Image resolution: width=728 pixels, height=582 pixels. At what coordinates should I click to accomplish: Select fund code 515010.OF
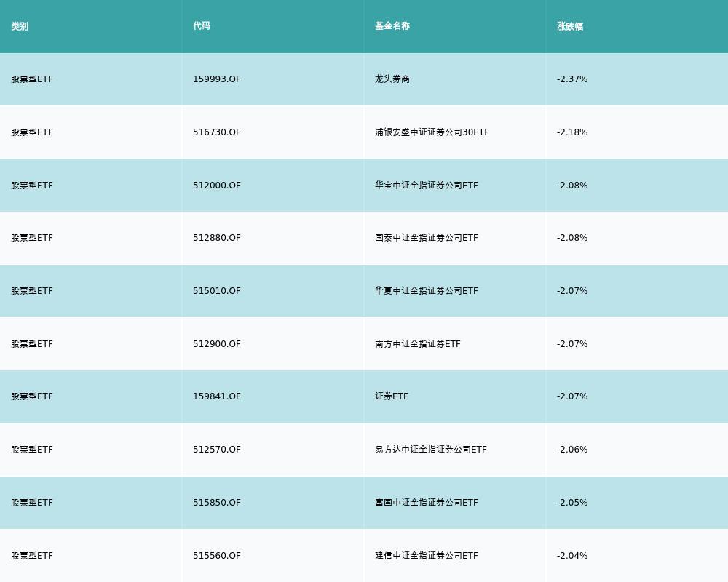click(x=216, y=291)
